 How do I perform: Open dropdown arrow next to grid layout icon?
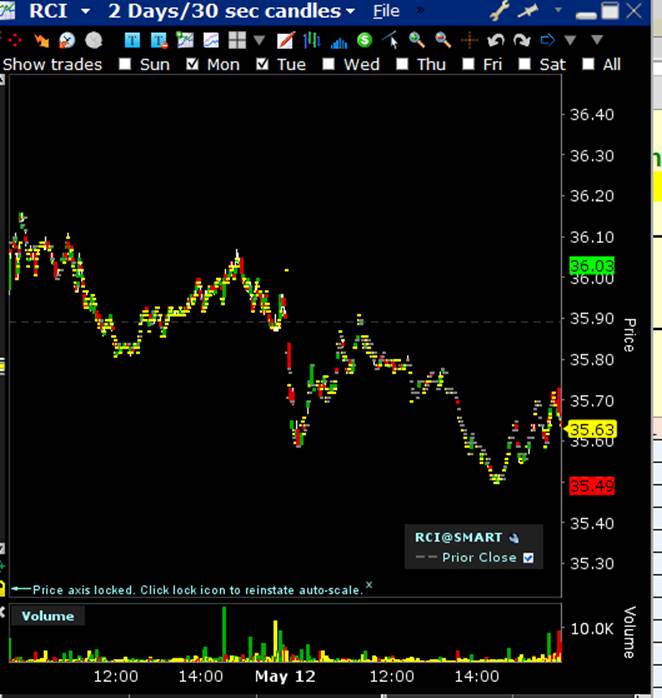tap(259, 41)
